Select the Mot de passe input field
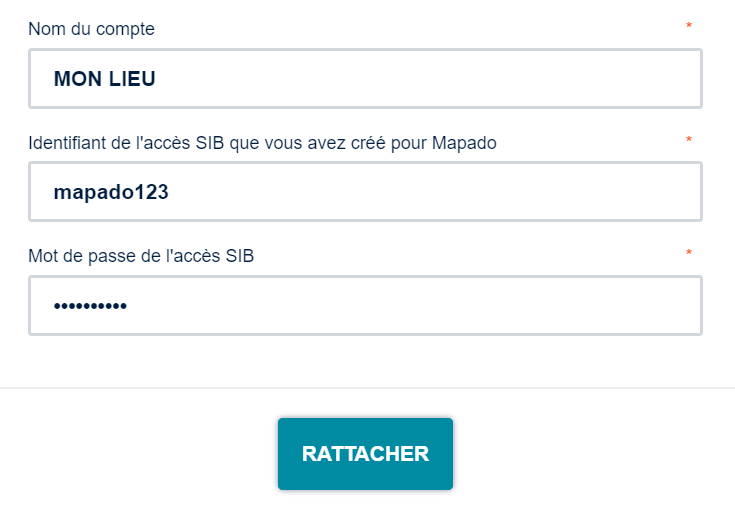The image size is (735, 519). click(x=400, y=305)
